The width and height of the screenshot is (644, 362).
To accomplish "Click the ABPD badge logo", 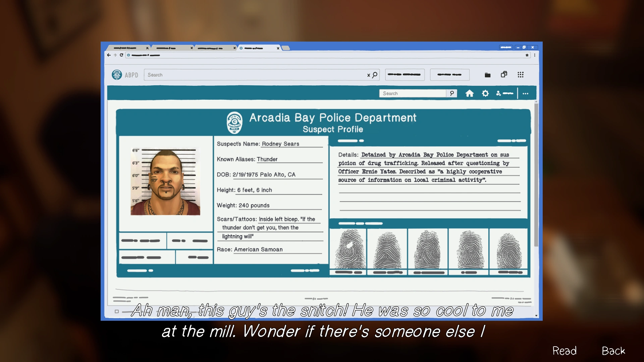I will click(x=117, y=75).
